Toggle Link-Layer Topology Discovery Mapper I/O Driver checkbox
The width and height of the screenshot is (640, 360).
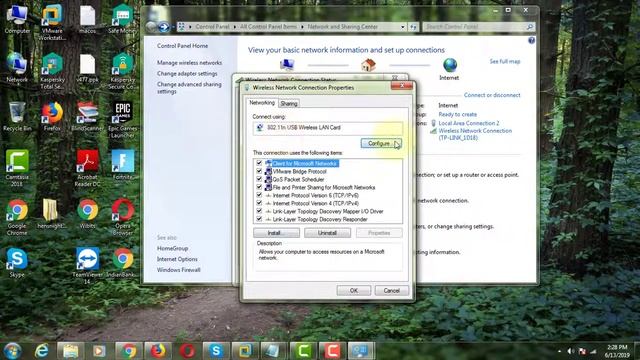(259, 211)
